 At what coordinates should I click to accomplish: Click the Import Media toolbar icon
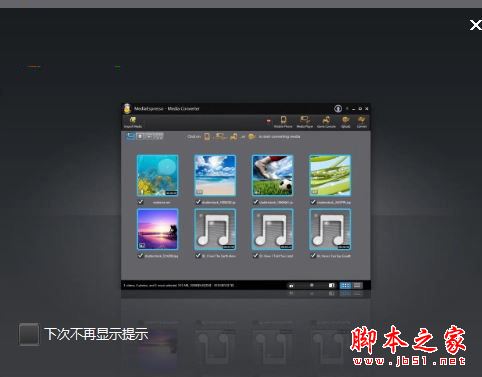pos(133,122)
